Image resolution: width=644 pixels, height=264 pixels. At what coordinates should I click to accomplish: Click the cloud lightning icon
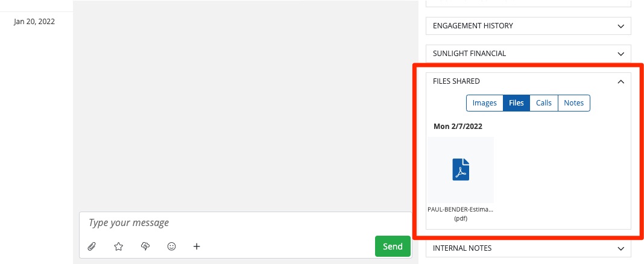click(145, 247)
